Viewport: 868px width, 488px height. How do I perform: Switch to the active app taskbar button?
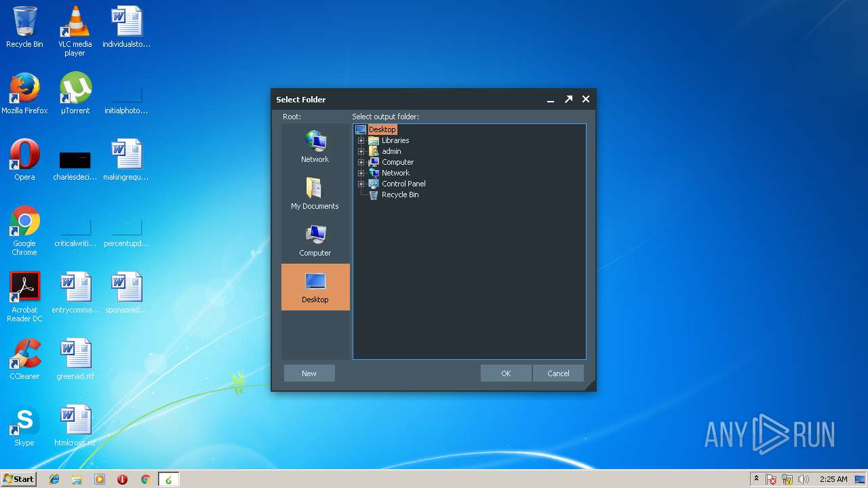click(168, 479)
